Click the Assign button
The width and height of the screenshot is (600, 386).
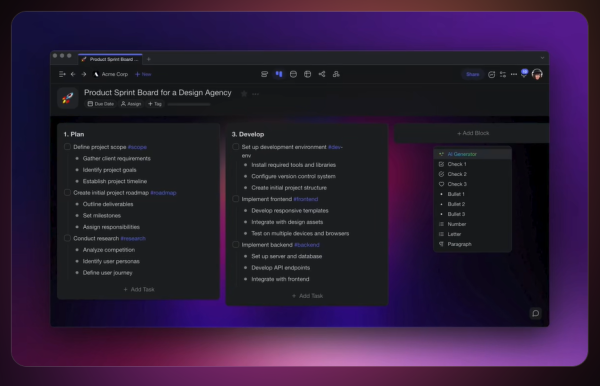131,104
